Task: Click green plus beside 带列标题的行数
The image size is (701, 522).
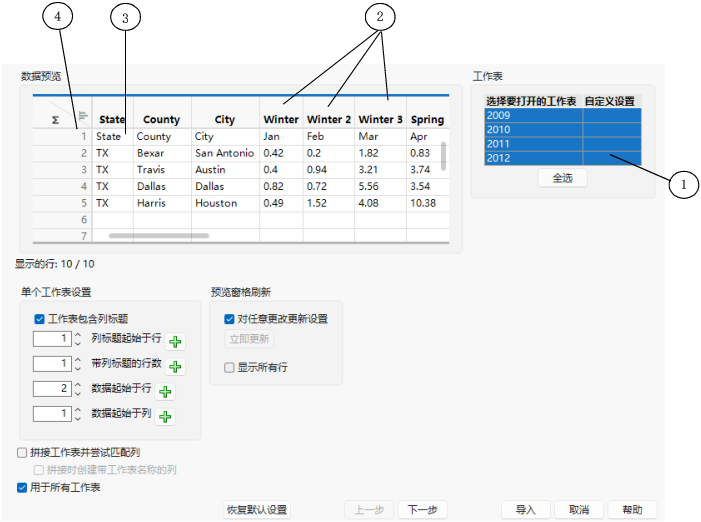Action: 175,367
